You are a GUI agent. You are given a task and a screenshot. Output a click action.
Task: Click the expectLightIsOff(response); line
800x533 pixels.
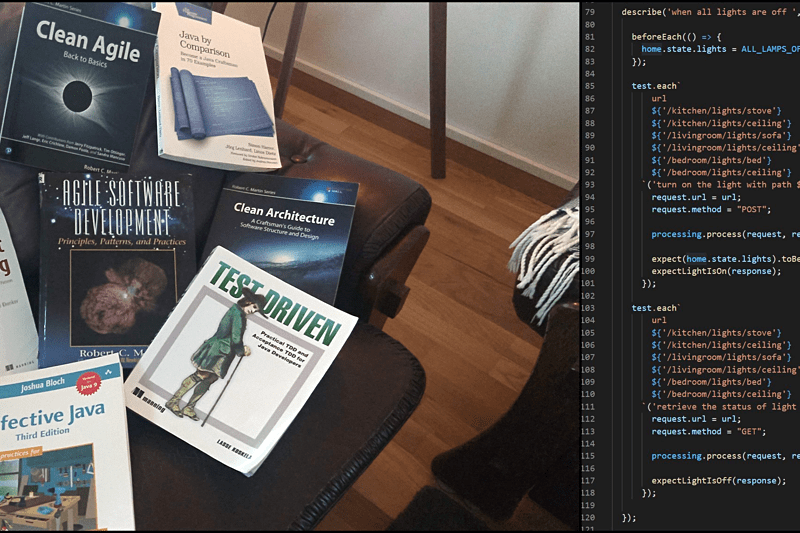pos(719,480)
